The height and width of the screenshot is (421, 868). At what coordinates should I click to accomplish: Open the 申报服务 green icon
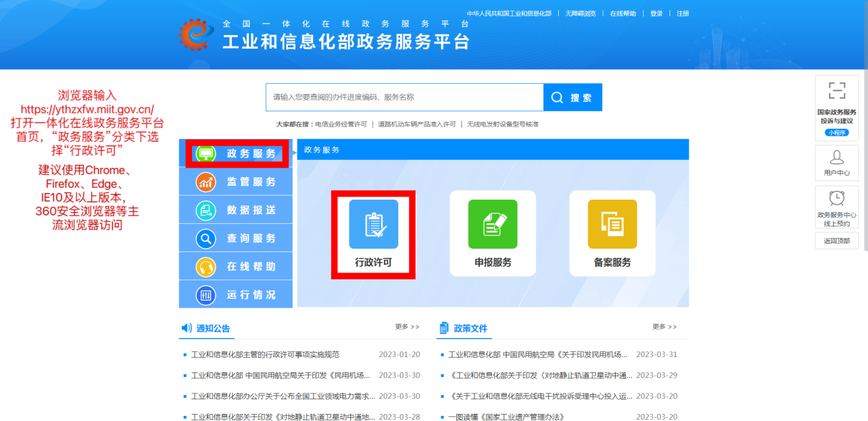coord(493,224)
